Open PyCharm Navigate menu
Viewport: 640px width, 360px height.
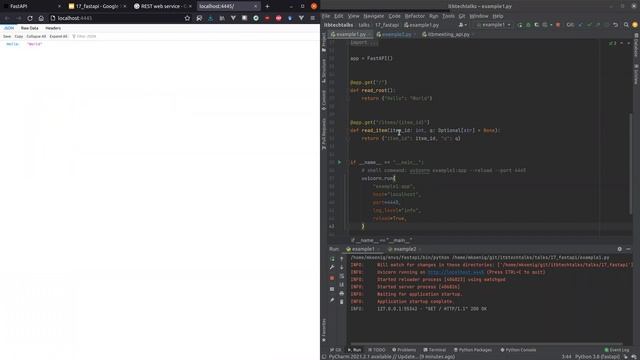pyautogui.click(x=373, y=16)
